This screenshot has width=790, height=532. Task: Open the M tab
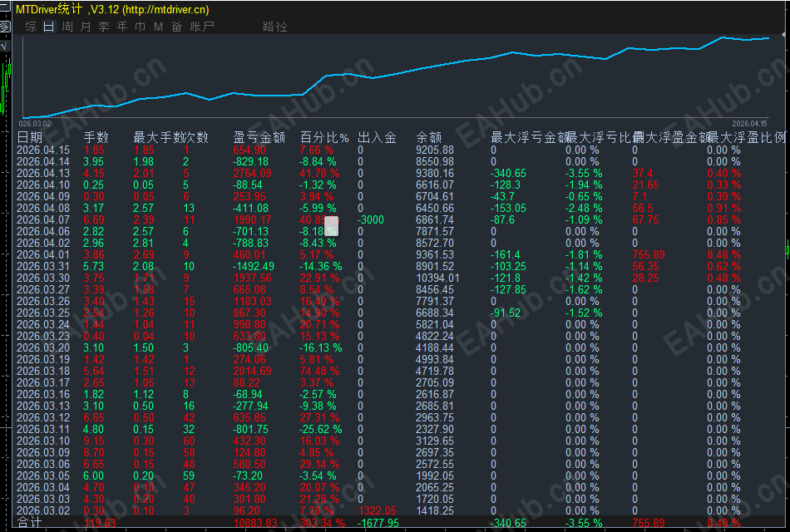(x=158, y=27)
